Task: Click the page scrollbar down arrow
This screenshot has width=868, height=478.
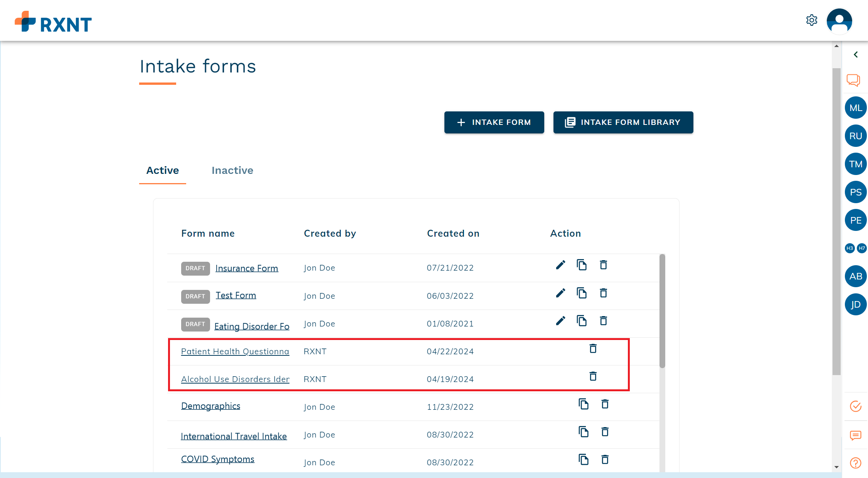Action: pos(836,467)
